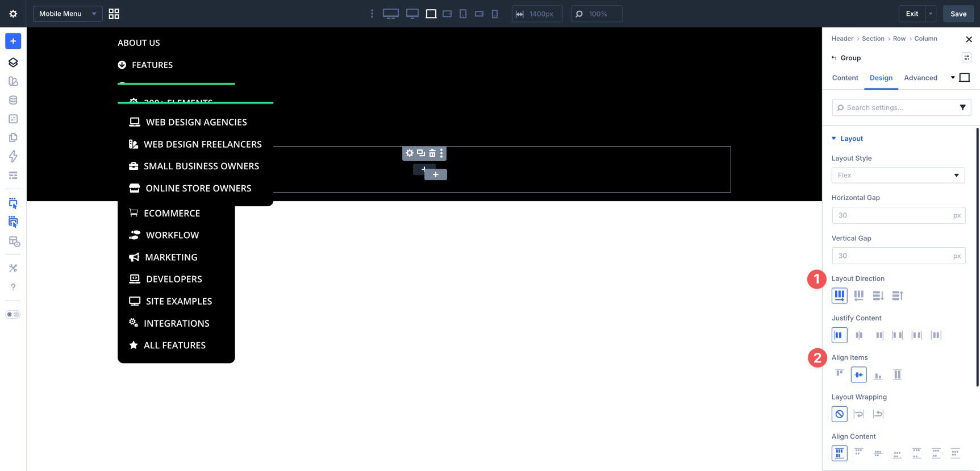
Task: Click the Row breadcrumb
Action: [x=899, y=39]
